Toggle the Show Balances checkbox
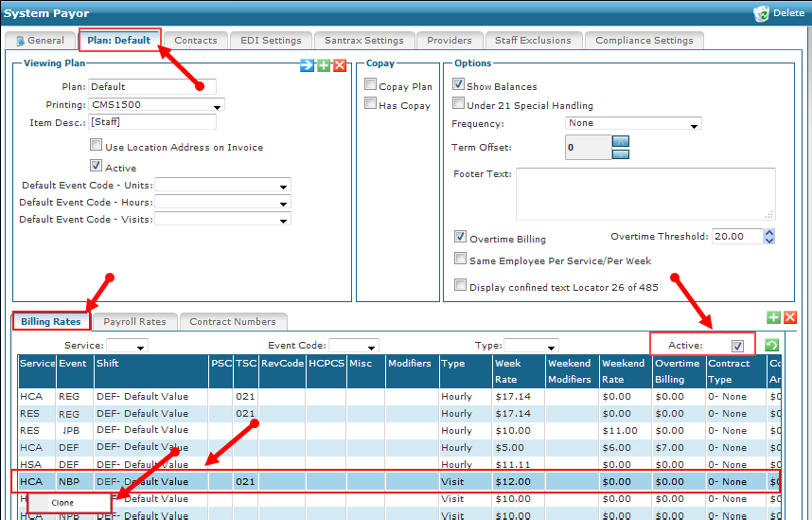 point(459,85)
